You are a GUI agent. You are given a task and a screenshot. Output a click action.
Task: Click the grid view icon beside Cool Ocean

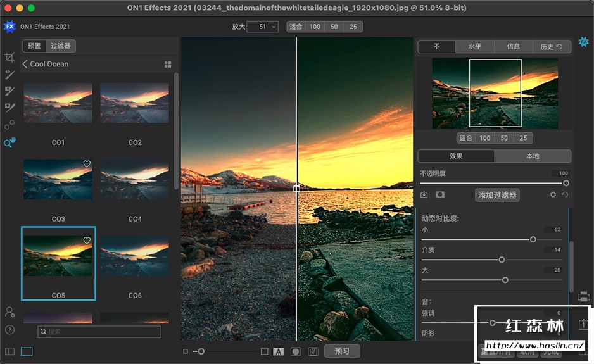168,65
